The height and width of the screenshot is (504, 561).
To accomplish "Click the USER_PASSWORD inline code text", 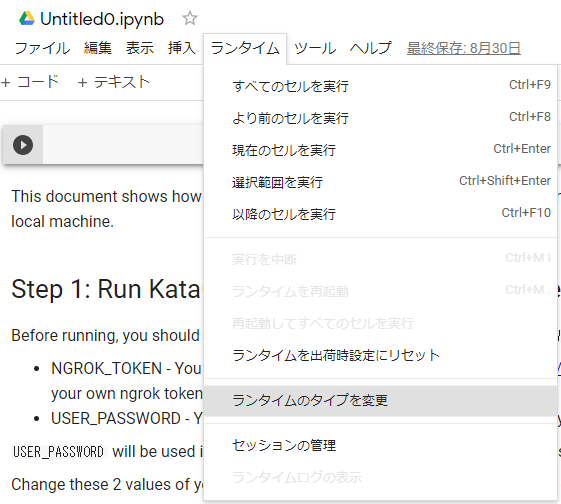I will (x=59, y=452).
